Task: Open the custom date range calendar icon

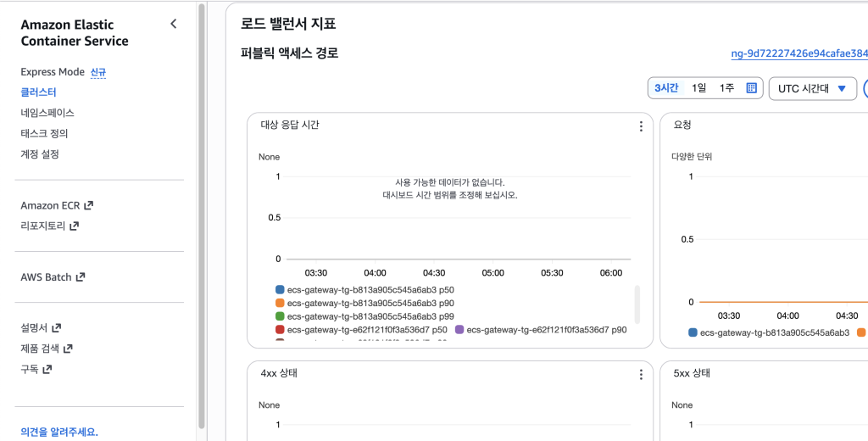Action: [x=751, y=88]
